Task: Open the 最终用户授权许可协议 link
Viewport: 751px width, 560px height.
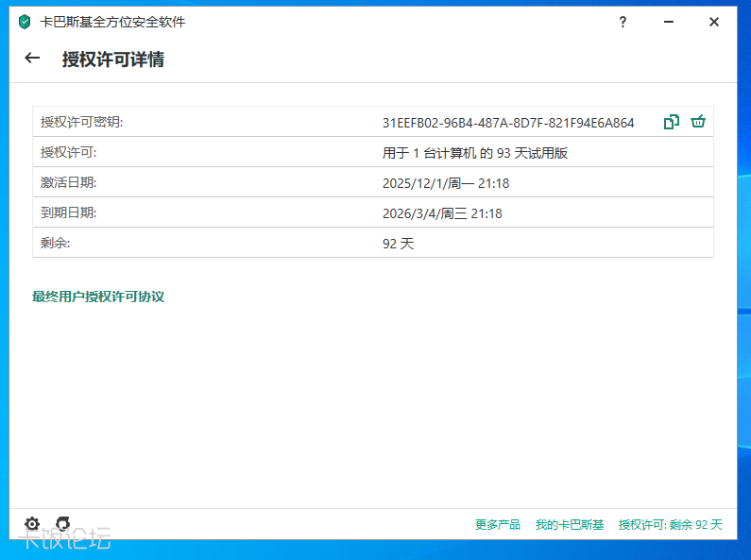Action: click(x=98, y=297)
